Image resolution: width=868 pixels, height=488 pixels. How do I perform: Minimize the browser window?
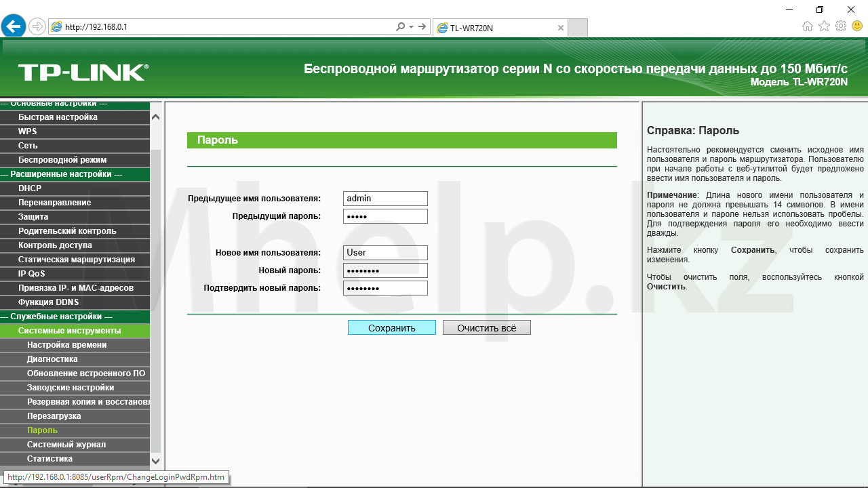(789, 9)
